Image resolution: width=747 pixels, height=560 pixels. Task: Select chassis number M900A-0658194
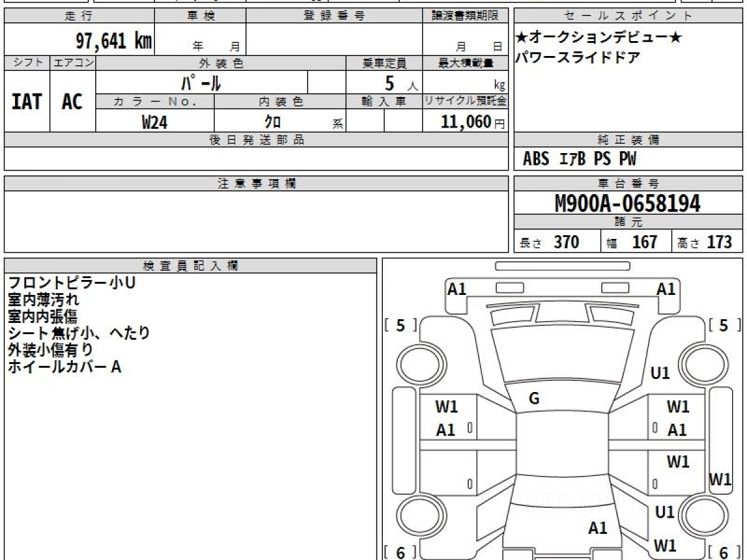coord(627,203)
